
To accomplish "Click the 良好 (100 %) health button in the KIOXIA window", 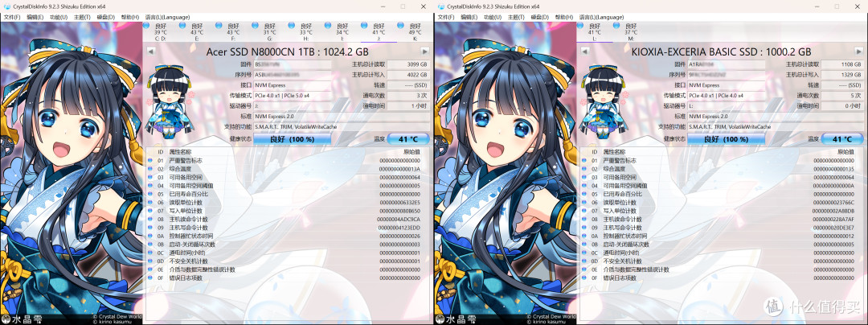I will click(x=726, y=139).
